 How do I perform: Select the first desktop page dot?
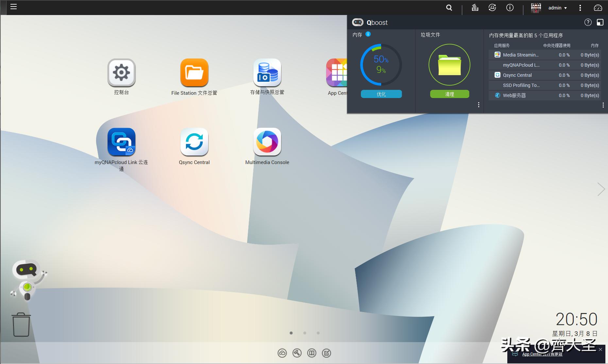[x=291, y=333]
